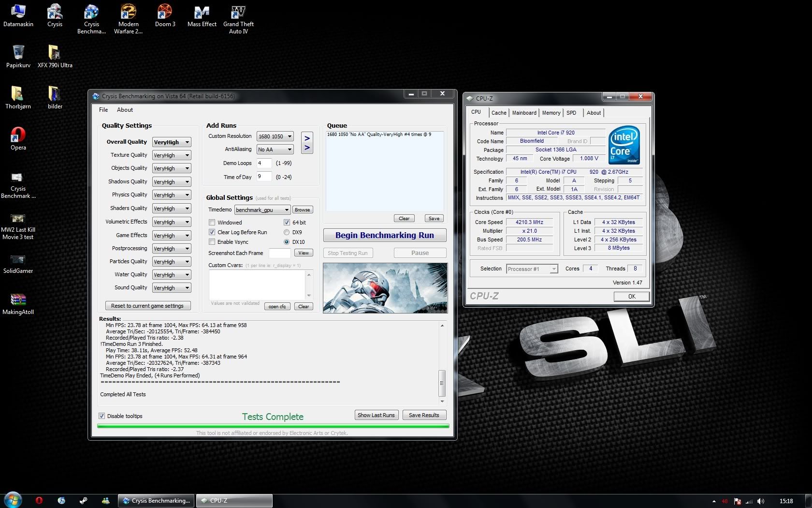
Task: Switch to CPU-Z Mainboard tab
Action: point(524,113)
